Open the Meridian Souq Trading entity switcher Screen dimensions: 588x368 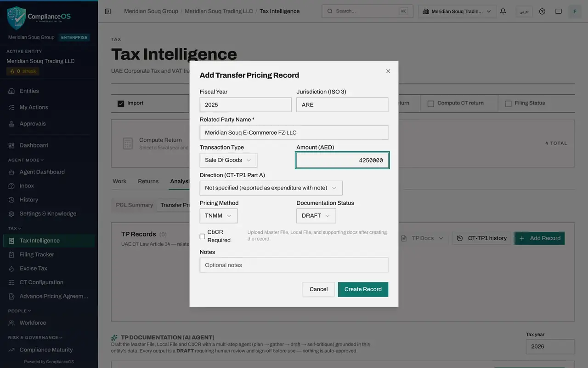pyautogui.click(x=457, y=11)
